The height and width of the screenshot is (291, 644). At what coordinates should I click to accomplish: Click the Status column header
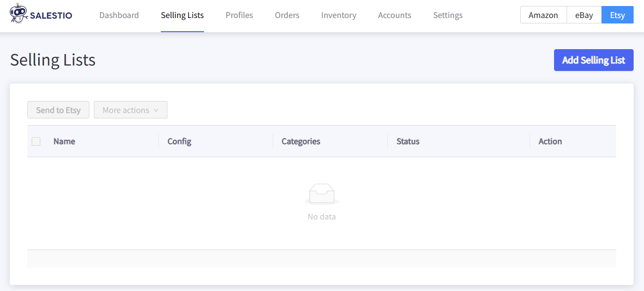coord(408,141)
